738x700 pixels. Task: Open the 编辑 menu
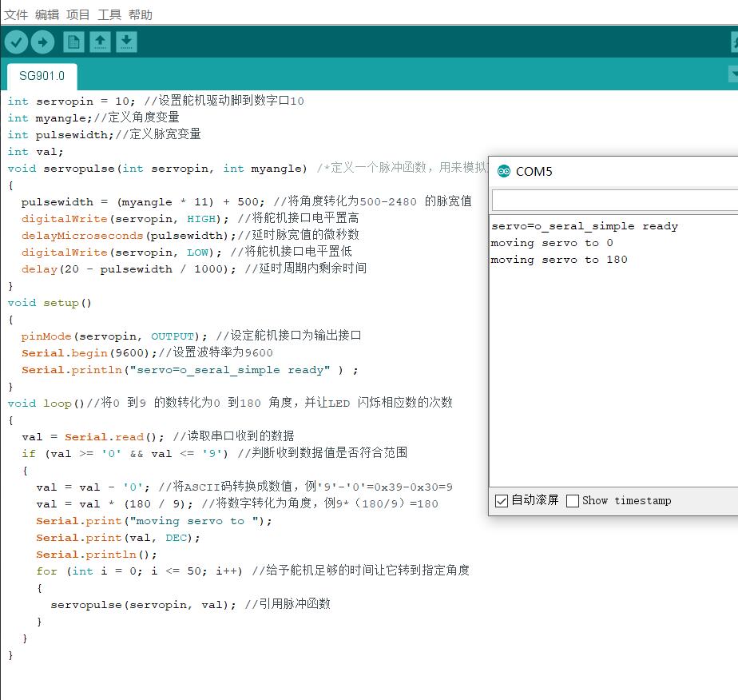pyautogui.click(x=47, y=15)
